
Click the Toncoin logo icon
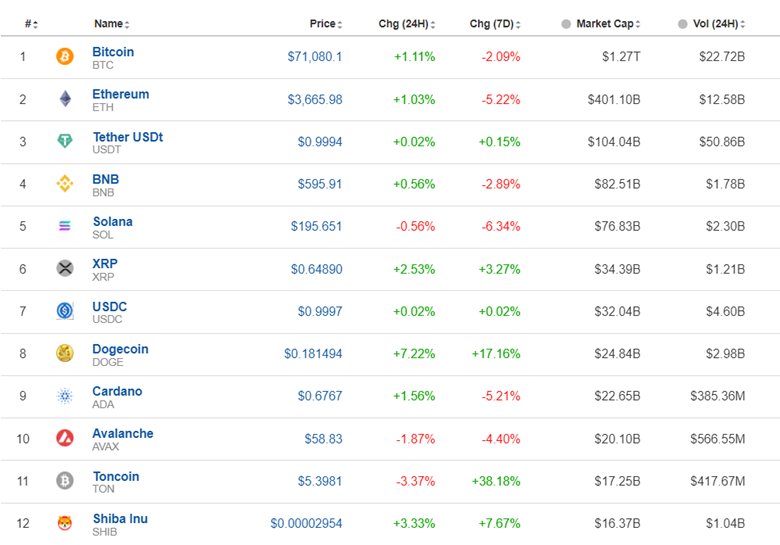coord(65,481)
